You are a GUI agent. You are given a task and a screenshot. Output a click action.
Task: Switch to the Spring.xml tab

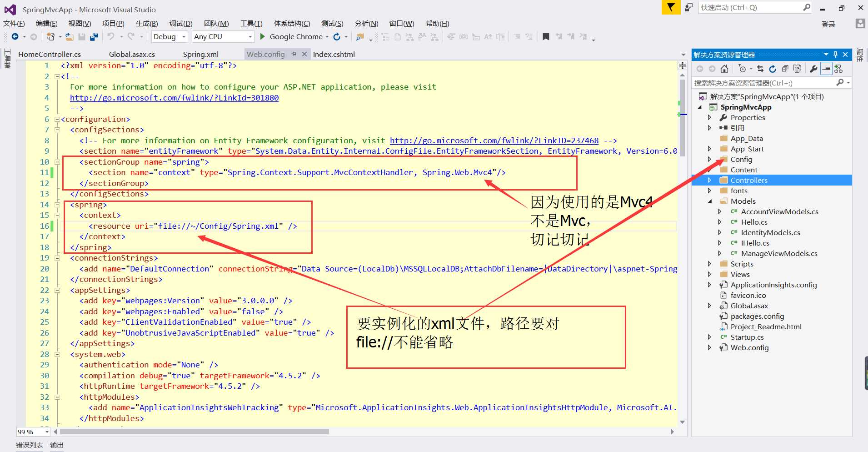[x=201, y=54]
